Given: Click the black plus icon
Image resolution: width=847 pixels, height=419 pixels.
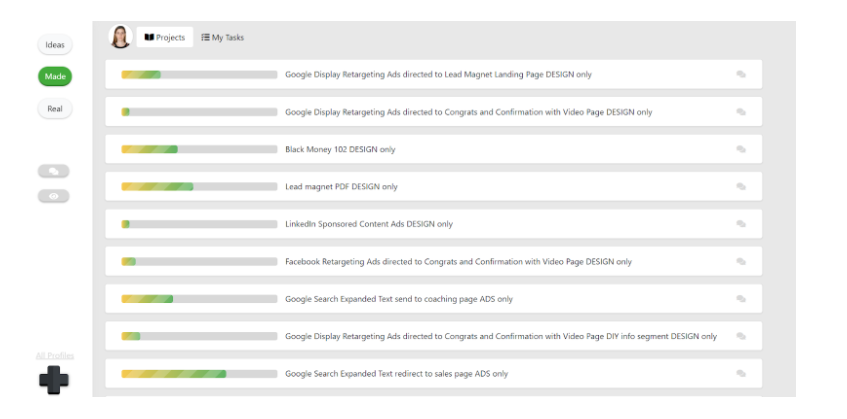Looking at the screenshot, I should click(x=54, y=380).
